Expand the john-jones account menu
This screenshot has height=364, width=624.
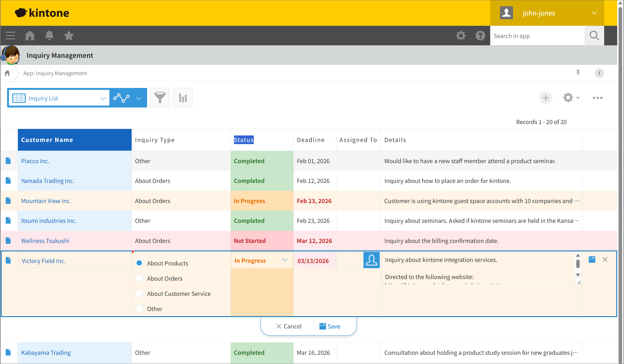(x=594, y=13)
